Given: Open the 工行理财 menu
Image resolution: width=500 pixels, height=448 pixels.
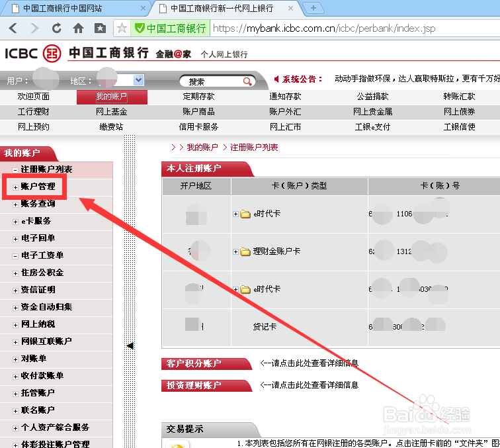Looking at the screenshot, I should 34,112.
